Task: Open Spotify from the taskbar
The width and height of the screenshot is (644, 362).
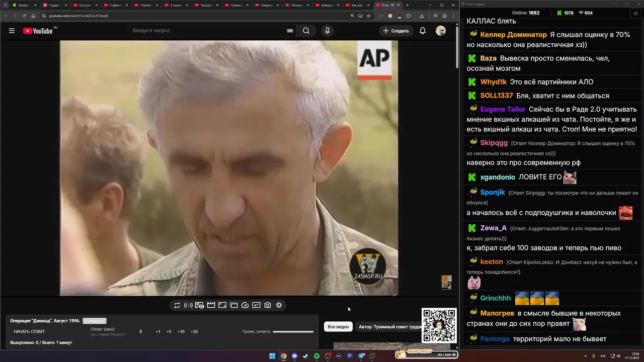Action: [316, 356]
